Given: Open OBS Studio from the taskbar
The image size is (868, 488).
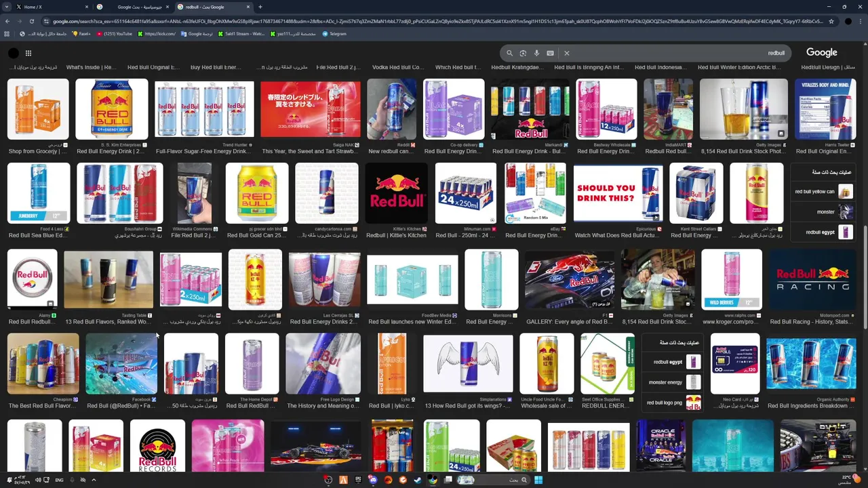Looking at the screenshot, I should point(329,480).
